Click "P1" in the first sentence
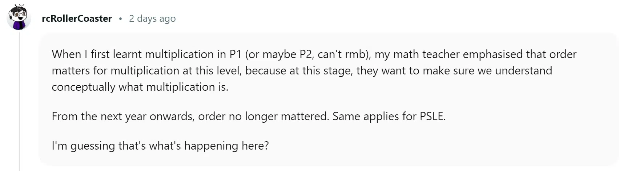 236,54
